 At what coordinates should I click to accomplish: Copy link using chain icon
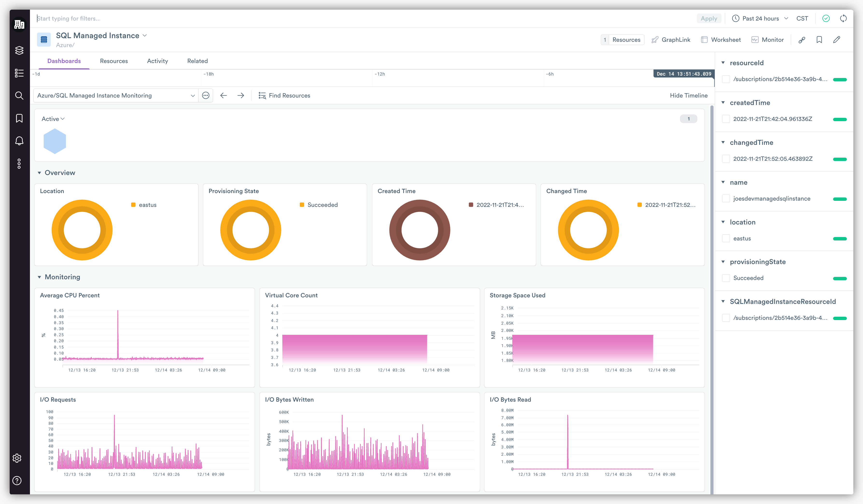click(802, 40)
